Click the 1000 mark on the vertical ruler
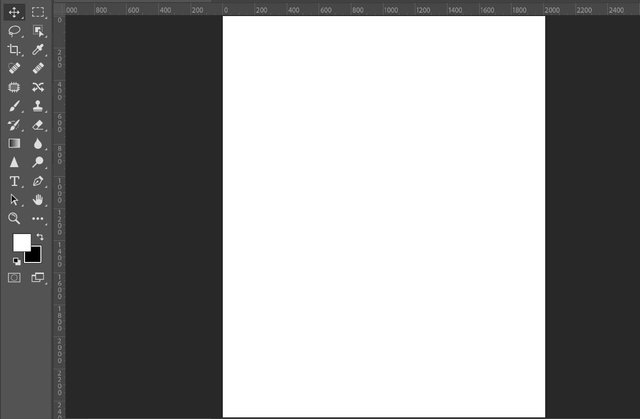The height and width of the screenshot is (419, 640). [x=60, y=191]
